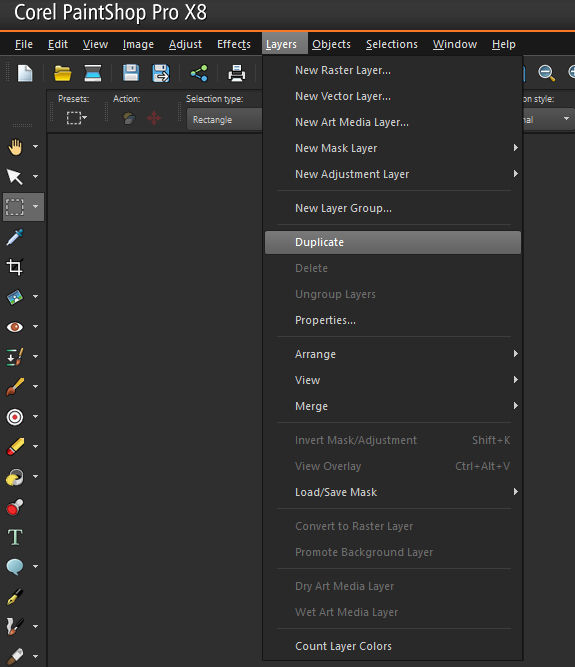The height and width of the screenshot is (667, 575).
Task: Click the scanner import icon
Action: pos(93,73)
